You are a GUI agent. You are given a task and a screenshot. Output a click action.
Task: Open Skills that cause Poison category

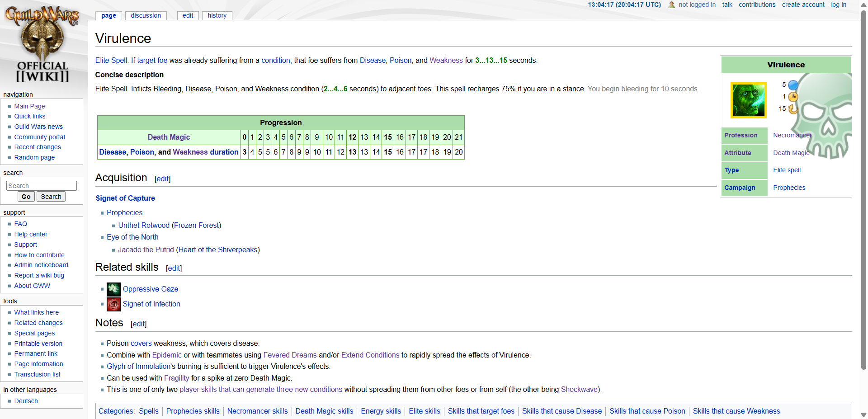[647, 411]
